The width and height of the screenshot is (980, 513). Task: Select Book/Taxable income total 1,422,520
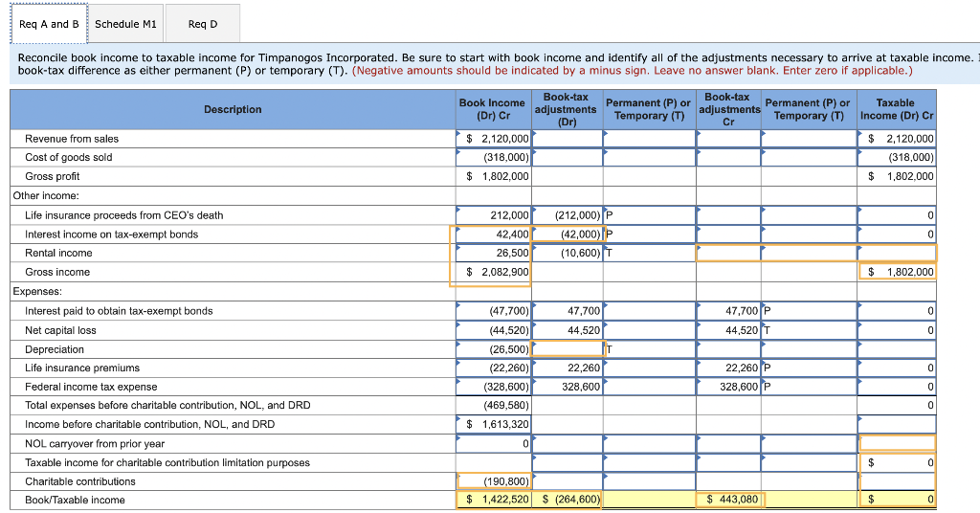pyautogui.click(x=494, y=500)
